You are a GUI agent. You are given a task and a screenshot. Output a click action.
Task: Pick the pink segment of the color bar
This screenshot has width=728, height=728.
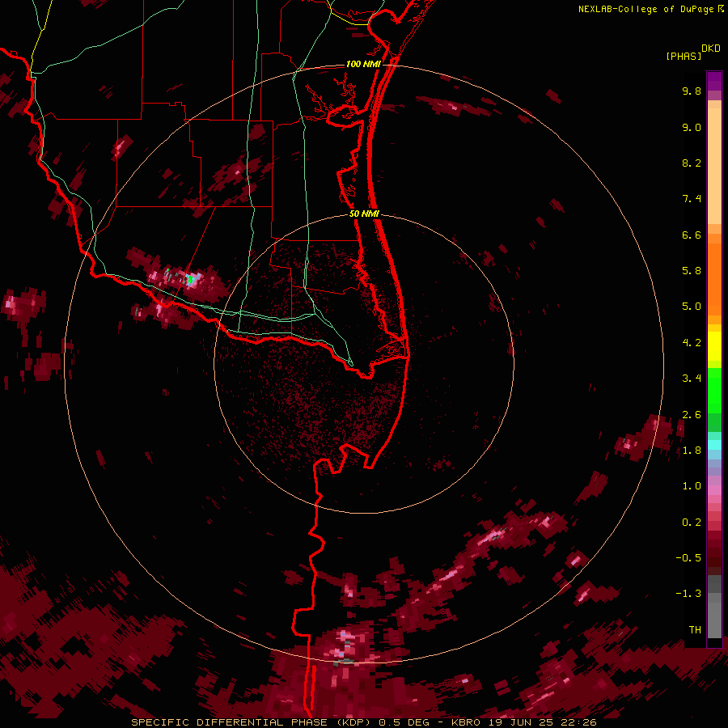714,490
